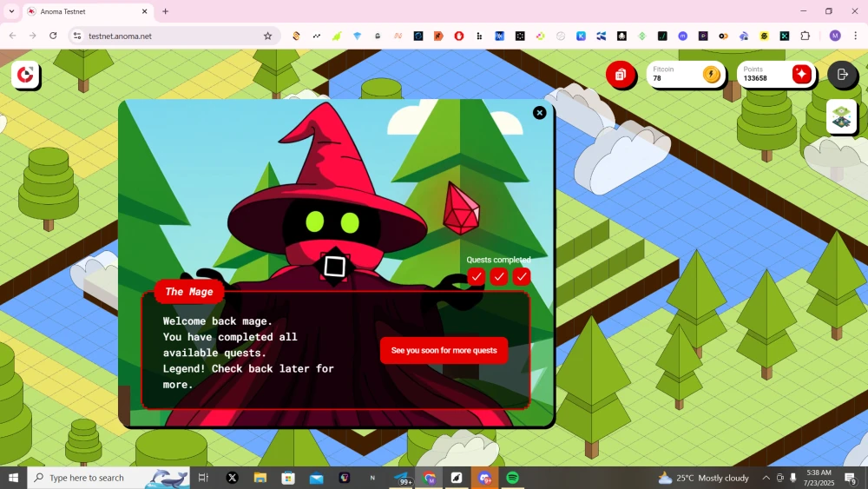
Task: Open a new browser tab
Action: (165, 11)
